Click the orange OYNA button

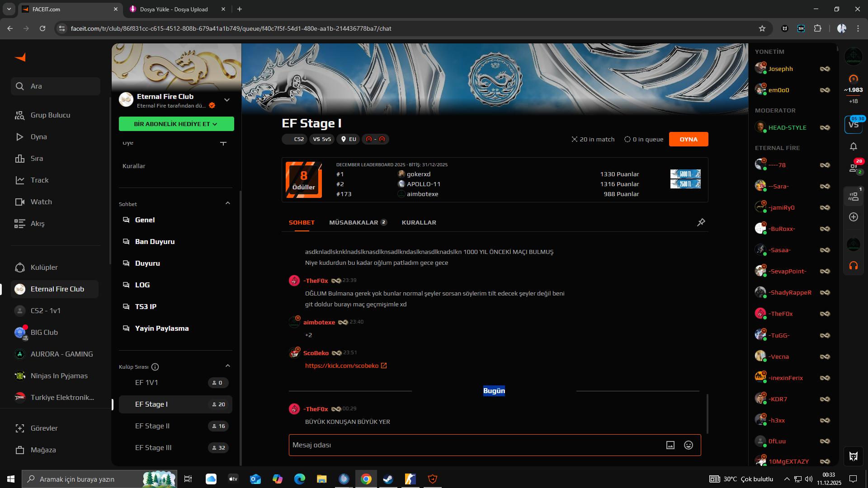coord(689,139)
